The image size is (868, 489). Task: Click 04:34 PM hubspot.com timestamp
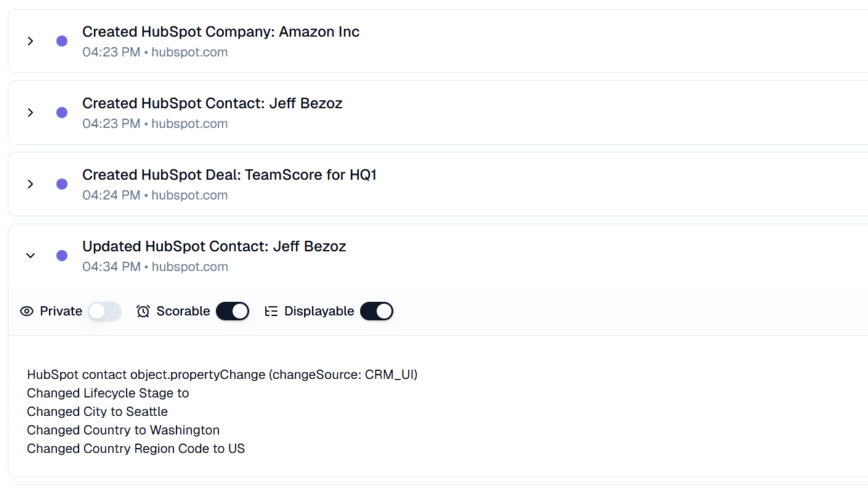click(x=155, y=267)
